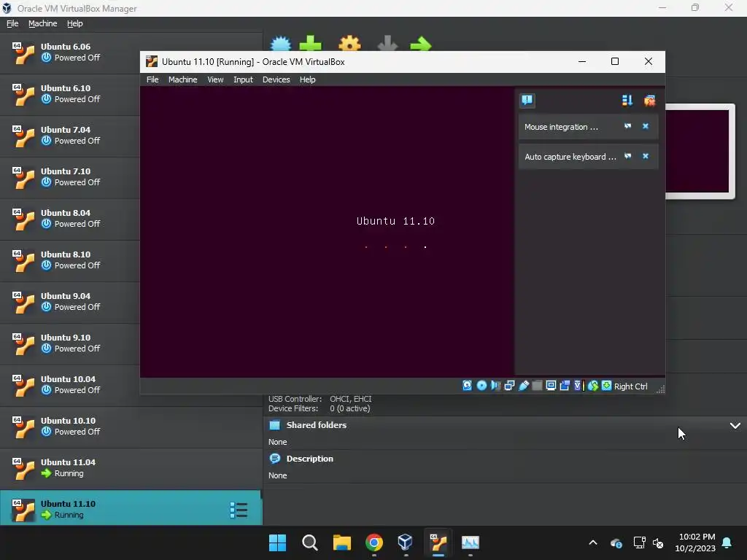Click the Shared folders section header
The width and height of the screenshot is (747, 560).
click(x=317, y=425)
